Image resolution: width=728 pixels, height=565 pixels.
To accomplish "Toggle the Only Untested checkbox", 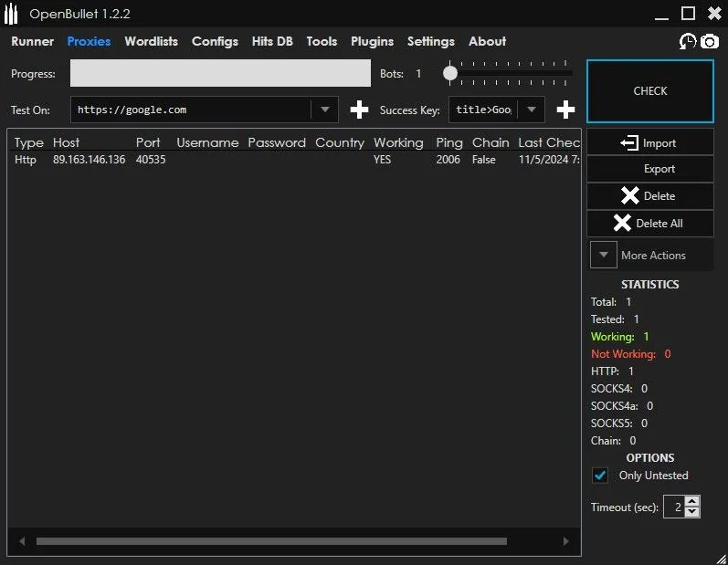I will pyautogui.click(x=600, y=476).
